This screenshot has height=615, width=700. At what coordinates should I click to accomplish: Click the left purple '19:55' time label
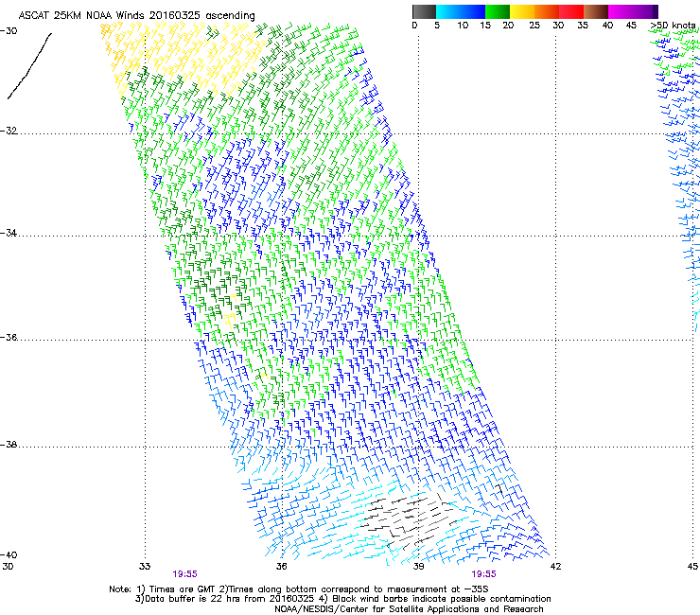tap(184, 574)
